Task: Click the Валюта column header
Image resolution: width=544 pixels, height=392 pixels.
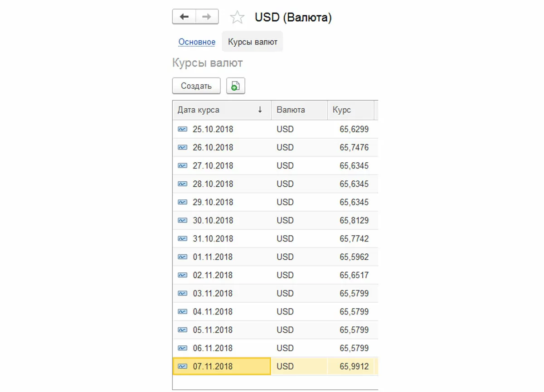Action: (299, 110)
